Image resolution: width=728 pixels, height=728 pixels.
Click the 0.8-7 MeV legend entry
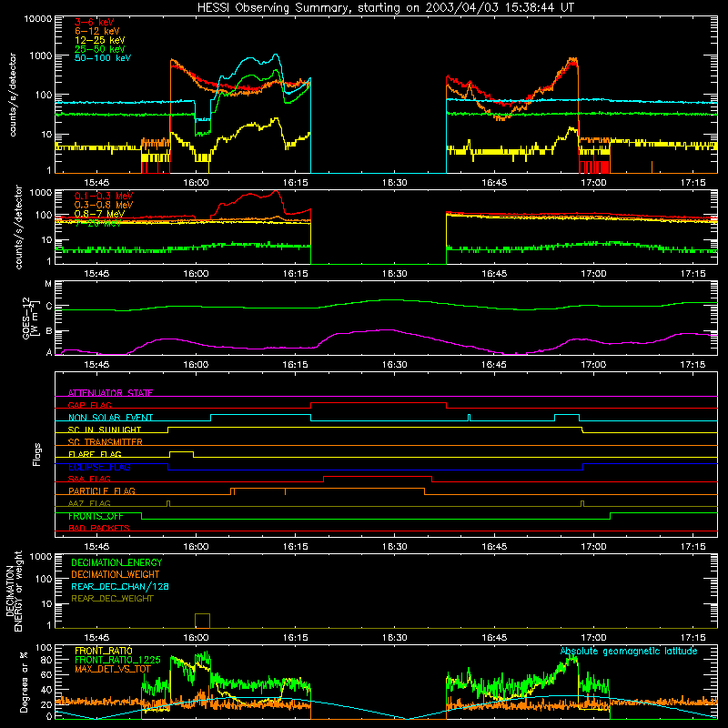coord(99,214)
